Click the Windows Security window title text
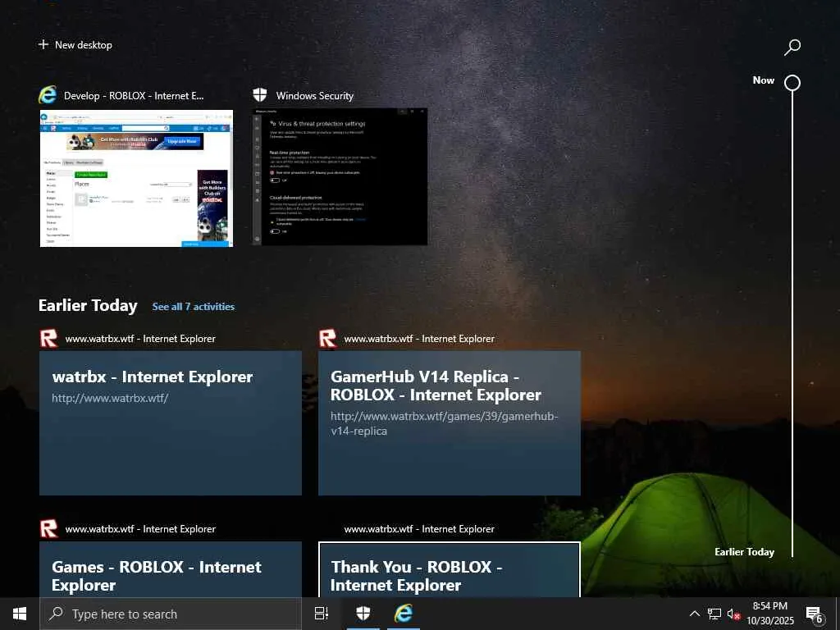 pyautogui.click(x=315, y=96)
